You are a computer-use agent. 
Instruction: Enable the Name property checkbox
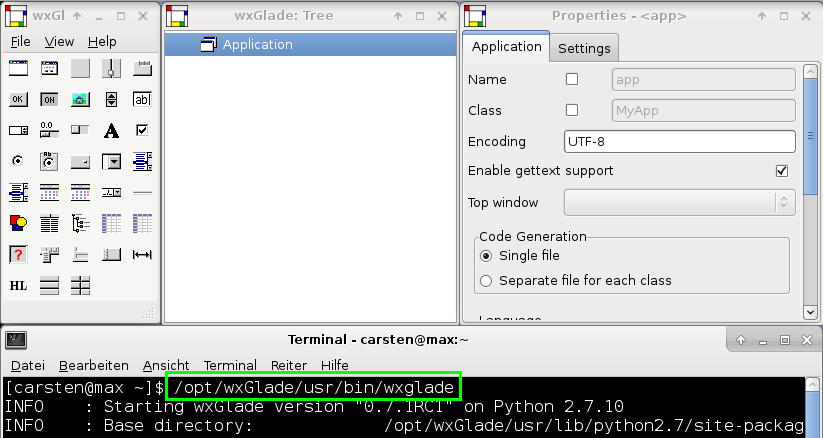pyautogui.click(x=572, y=79)
